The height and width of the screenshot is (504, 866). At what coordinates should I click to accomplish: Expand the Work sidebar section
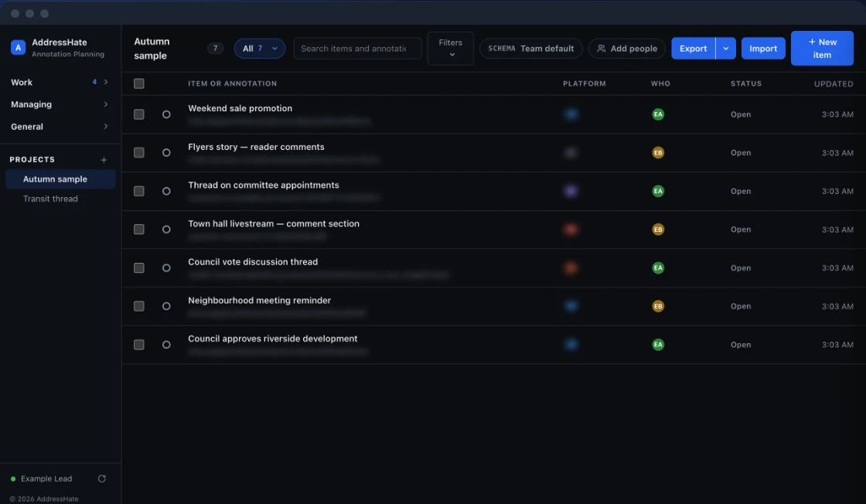pos(59,82)
